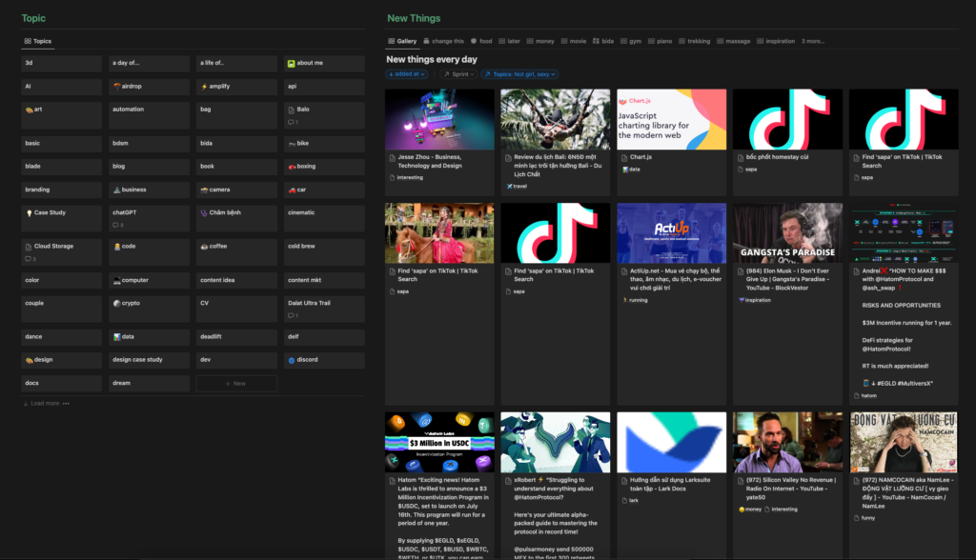Select the Gallery view tab
976x560 pixels.
[401, 41]
